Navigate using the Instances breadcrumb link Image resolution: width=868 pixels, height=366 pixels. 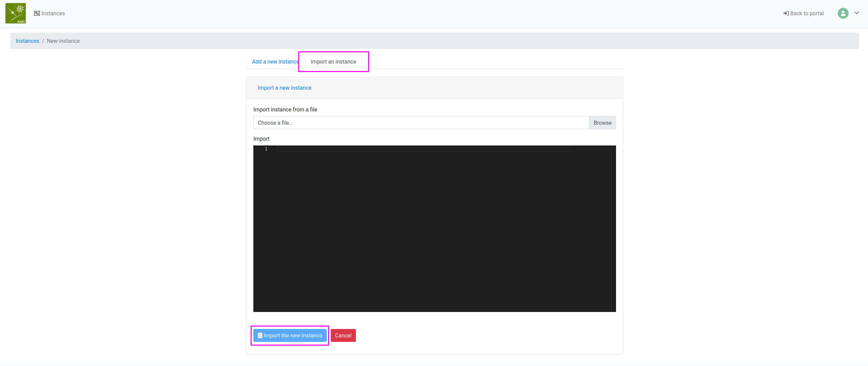(x=27, y=40)
